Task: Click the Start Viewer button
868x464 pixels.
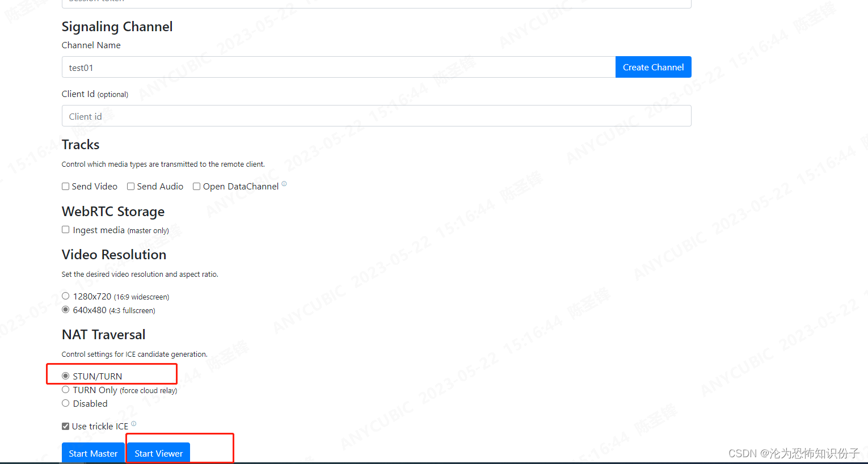Action: tap(158, 453)
